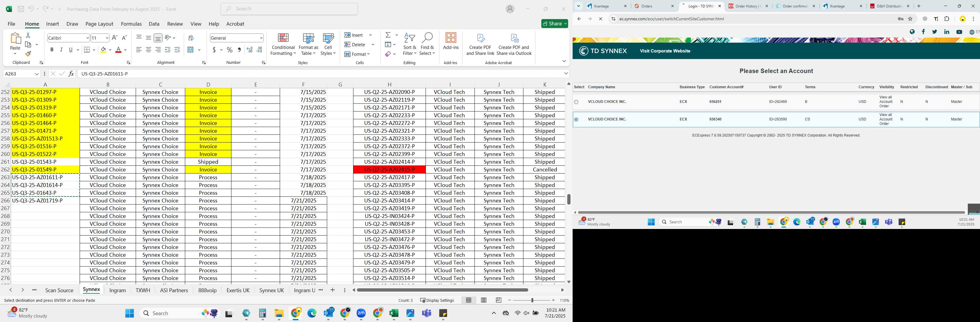This screenshot has height=322, width=980.
Task: Open the Page Layout ribbon tab
Action: click(x=99, y=24)
